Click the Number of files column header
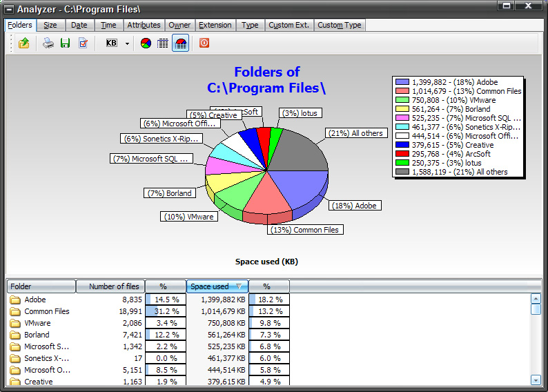548x392 pixels. 110,286
